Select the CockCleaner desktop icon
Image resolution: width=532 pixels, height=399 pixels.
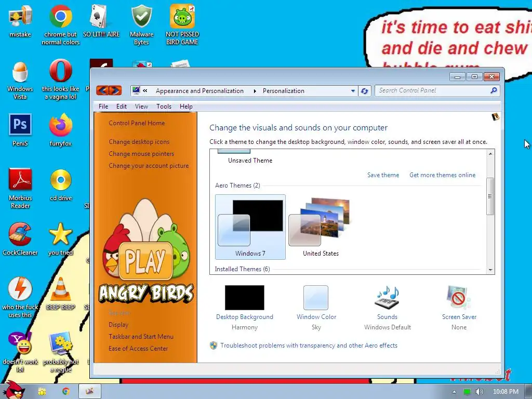point(20,239)
